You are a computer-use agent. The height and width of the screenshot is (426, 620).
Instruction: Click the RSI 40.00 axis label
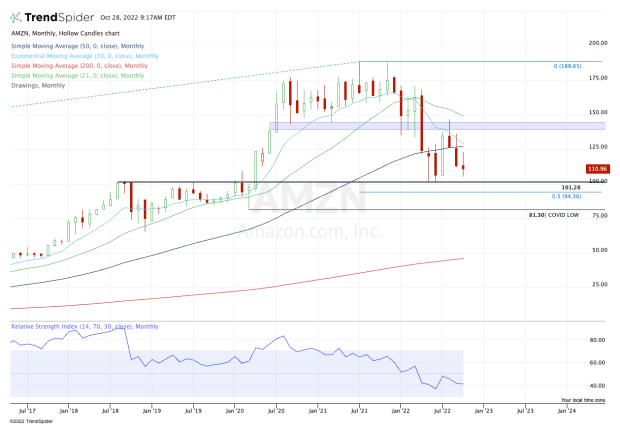tap(597, 386)
